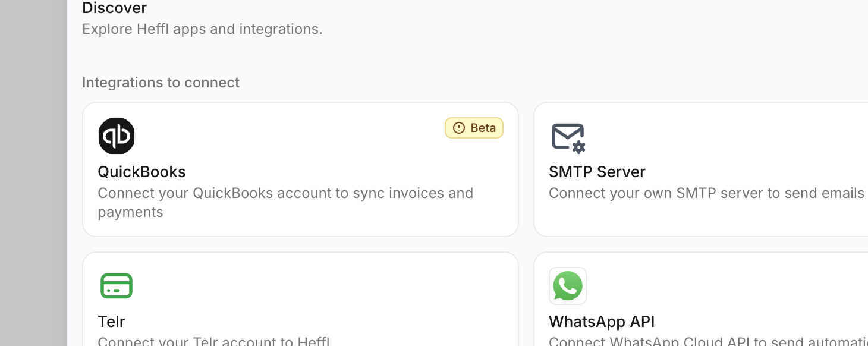868x346 pixels.
Task: Open the QuickBooks integration title
Action: pyautogui.click(x=141, y=172)
